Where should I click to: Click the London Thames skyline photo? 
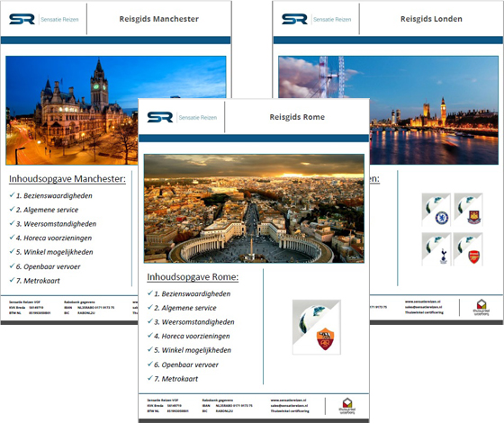[x=434, y=110]
